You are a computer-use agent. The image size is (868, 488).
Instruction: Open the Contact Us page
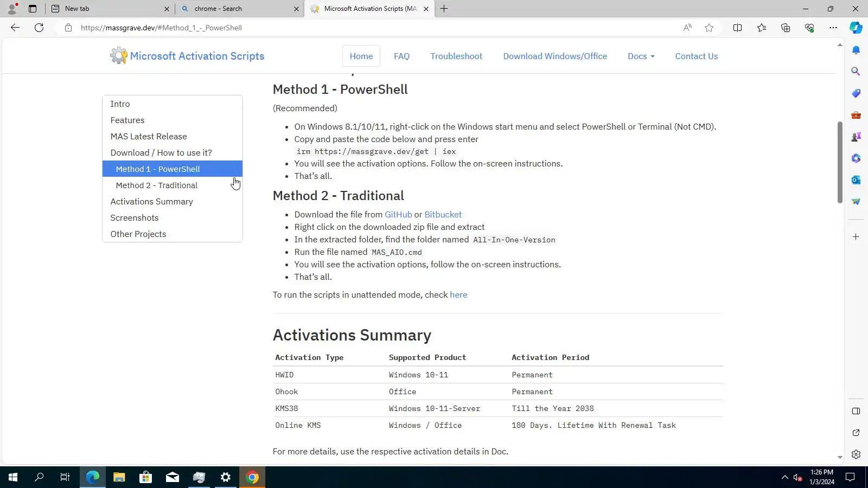tap(697, 56)
